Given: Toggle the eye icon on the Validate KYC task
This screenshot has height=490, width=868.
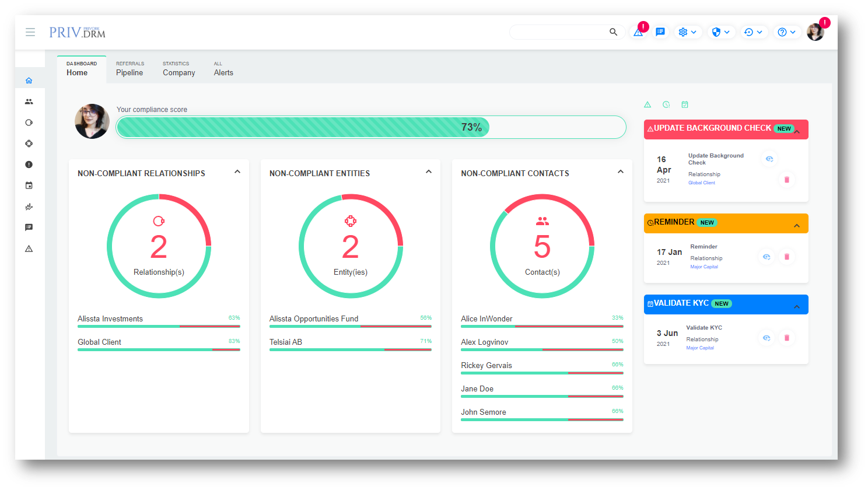Looking at the screenshot, I should click(x=766, y=338).
